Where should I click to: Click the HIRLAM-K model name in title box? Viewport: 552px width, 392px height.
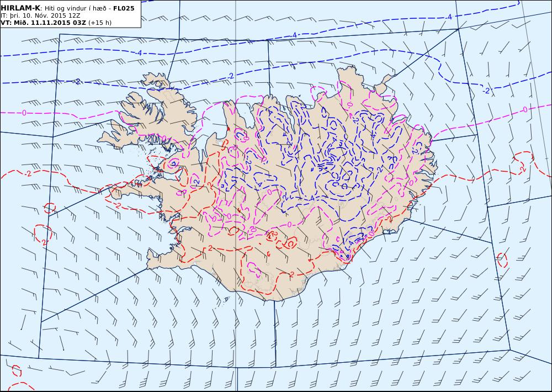20,8
